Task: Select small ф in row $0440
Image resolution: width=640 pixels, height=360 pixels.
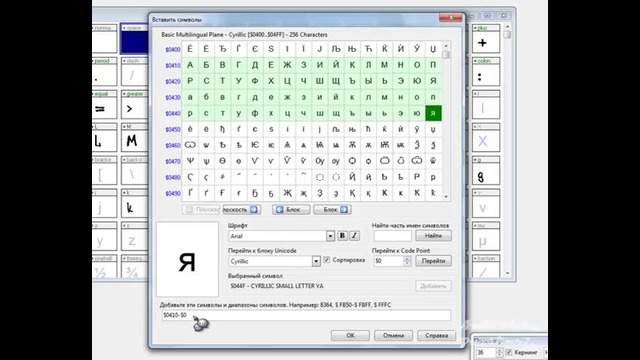Action: [255, 113]
